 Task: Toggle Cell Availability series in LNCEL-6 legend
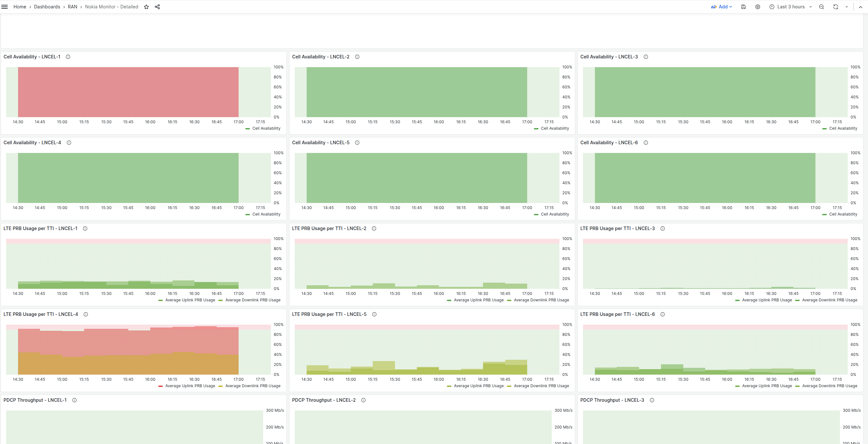(x=843, y=214)
